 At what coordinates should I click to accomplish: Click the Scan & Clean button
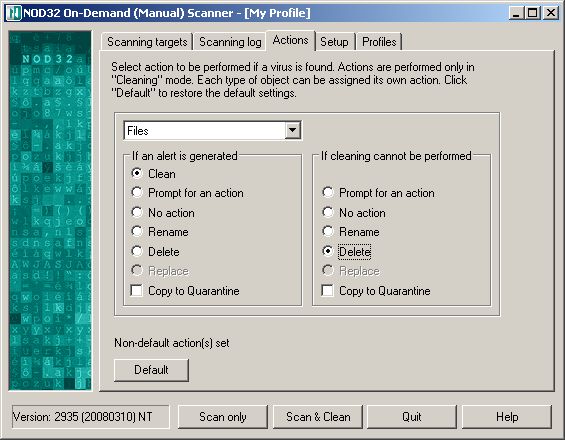(318, 417)
